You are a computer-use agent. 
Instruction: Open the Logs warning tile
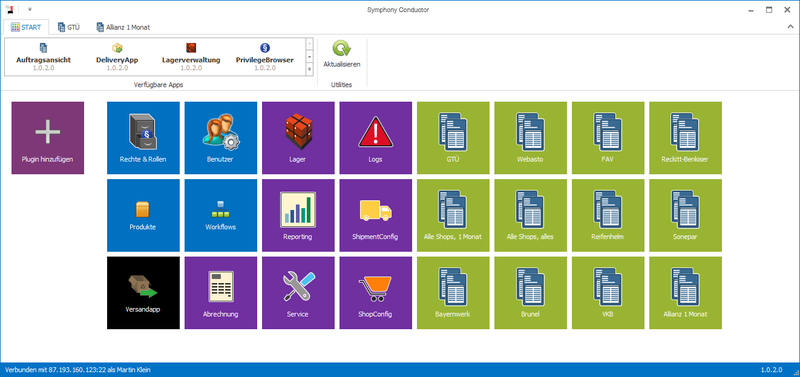[x=376, y=138]
